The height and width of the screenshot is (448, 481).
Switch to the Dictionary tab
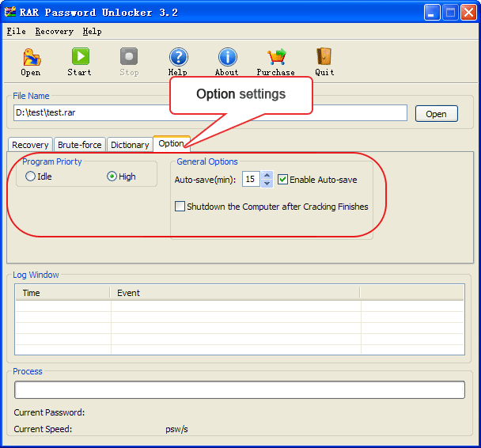tap(130, 145)
